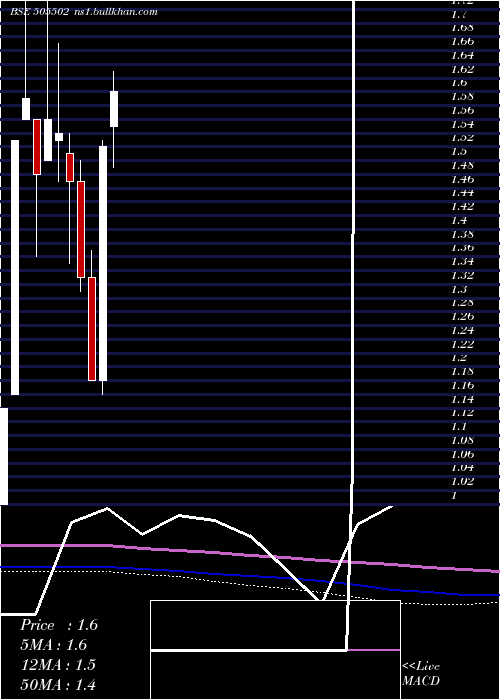500x700 pixels.
Task: Select the '5MA : 1.6' legend entry
Action: pyautogui.click(x=54, y=645)
